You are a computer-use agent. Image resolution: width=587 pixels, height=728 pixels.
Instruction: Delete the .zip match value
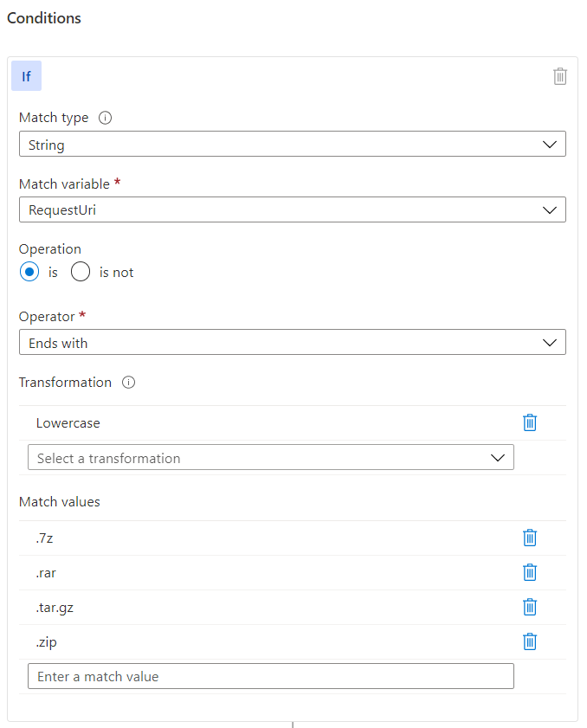(529, 641)
